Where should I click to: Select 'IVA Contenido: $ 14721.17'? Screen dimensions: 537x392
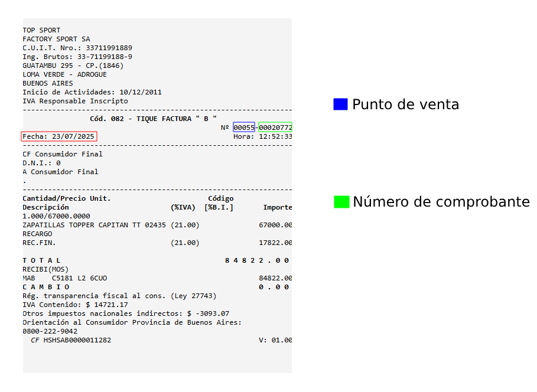pyautogui.click(x=75, y=305)
